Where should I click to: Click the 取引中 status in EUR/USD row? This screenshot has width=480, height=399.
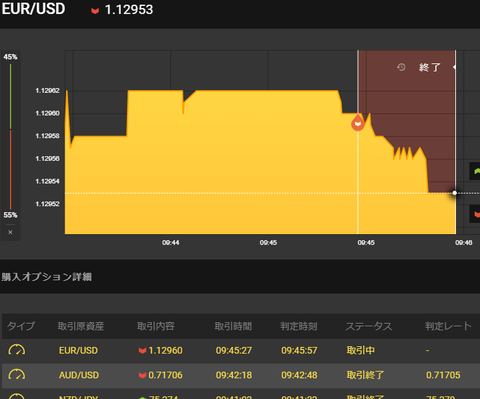click(x=361, y=350)
